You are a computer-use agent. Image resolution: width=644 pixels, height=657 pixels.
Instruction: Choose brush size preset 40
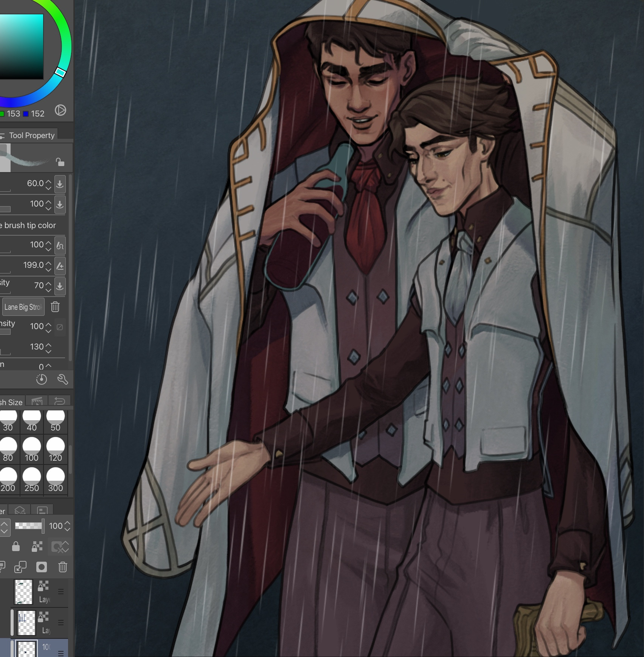pos(32,421)
